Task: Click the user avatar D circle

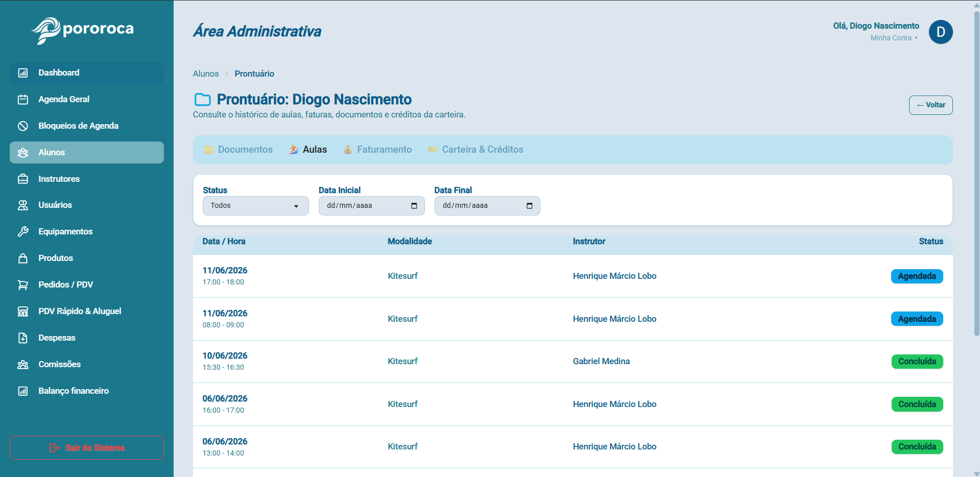Action: click(941, 32)
